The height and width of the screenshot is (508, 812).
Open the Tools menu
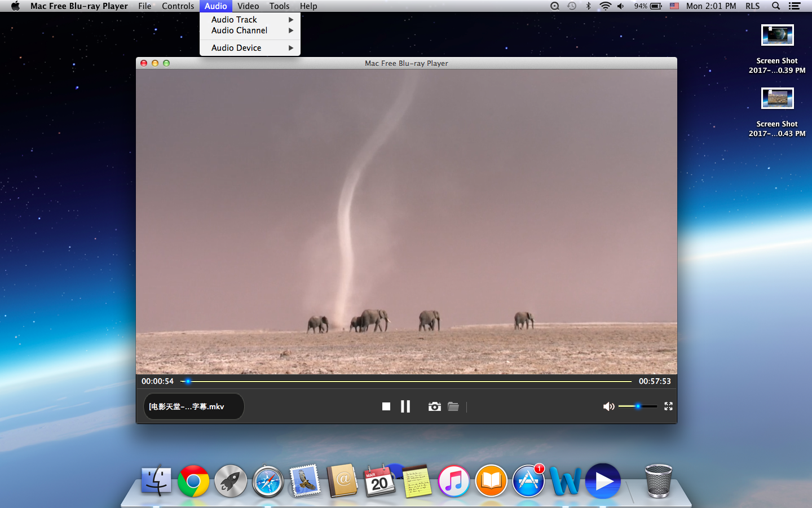pos(279,6)
